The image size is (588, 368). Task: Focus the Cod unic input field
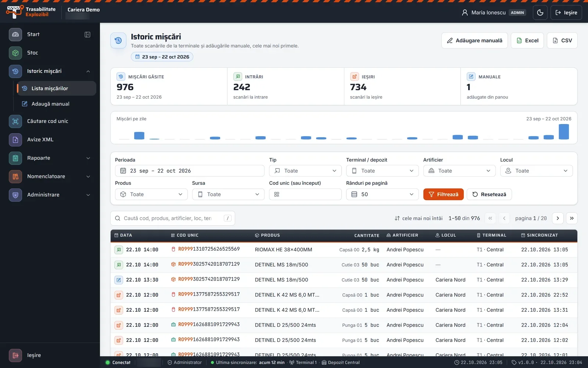point(305,194)
